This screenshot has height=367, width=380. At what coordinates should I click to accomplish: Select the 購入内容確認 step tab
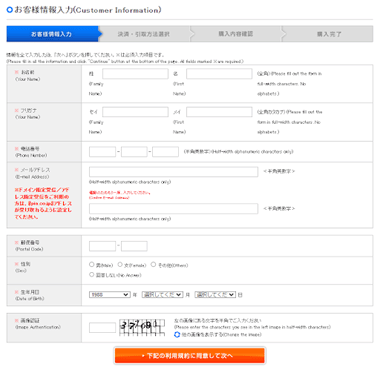236,34
